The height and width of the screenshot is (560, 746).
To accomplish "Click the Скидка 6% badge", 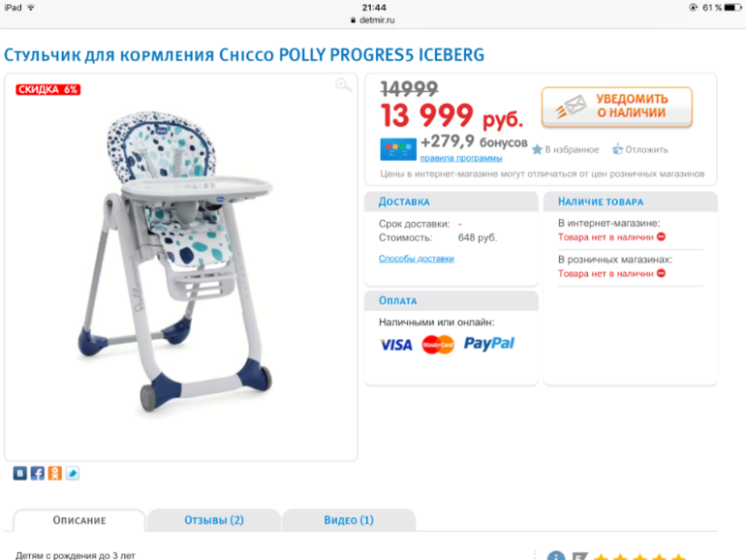I will pos(48,89).
